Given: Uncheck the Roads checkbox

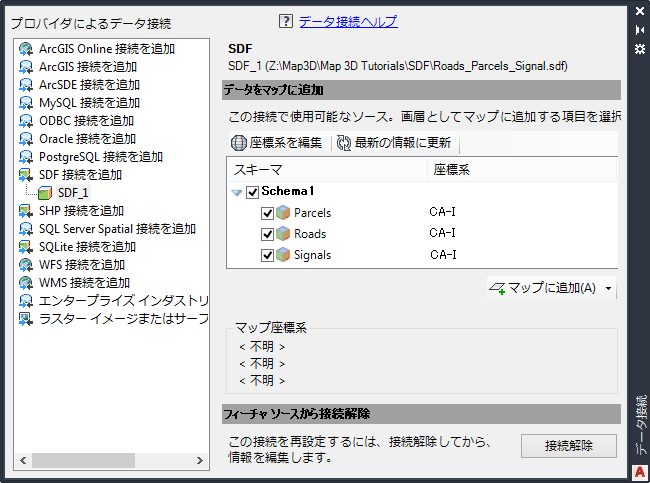Looking at the screenshot, I should point(267,234).
